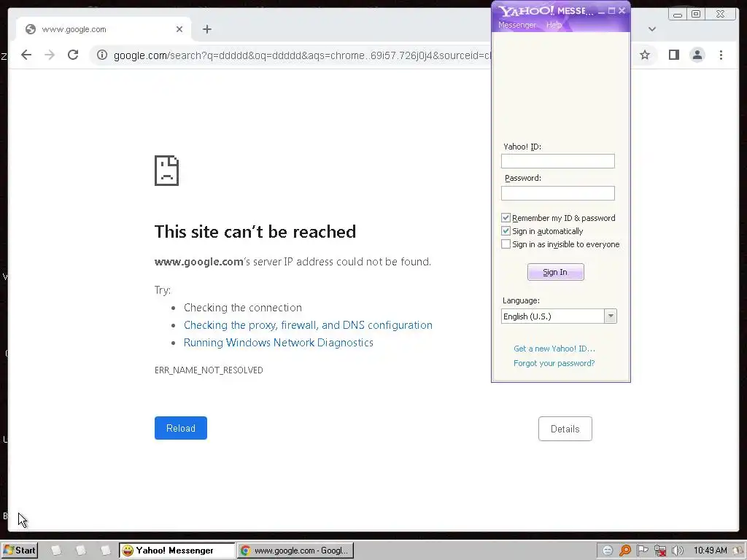The width and height of the screenshot is (747, 560).
Task: Click the Chrome address bar URL
Action: [302, 55]
